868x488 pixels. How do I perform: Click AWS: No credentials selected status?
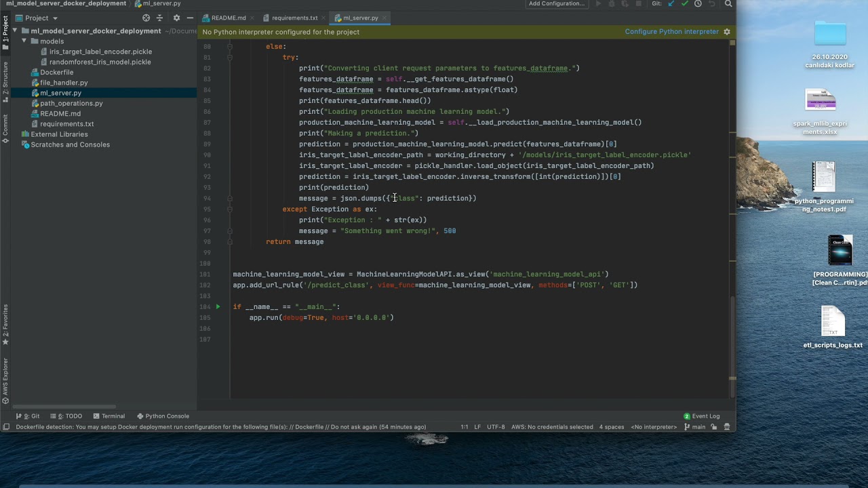coord(552,427)
